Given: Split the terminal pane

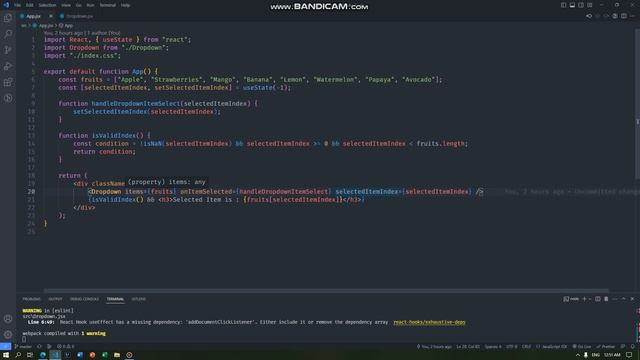Looking at the screenshot, I should pos(598,299).
